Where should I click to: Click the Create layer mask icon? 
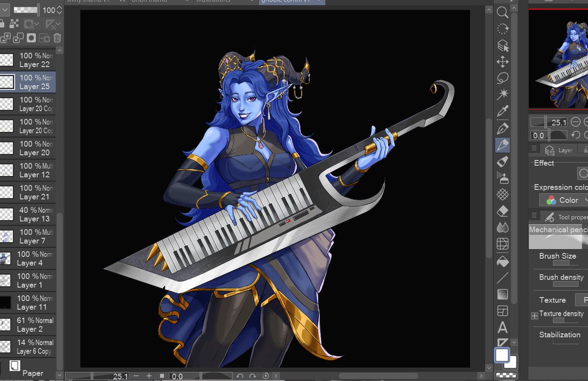pyautogui.click(x=31, y=38)
